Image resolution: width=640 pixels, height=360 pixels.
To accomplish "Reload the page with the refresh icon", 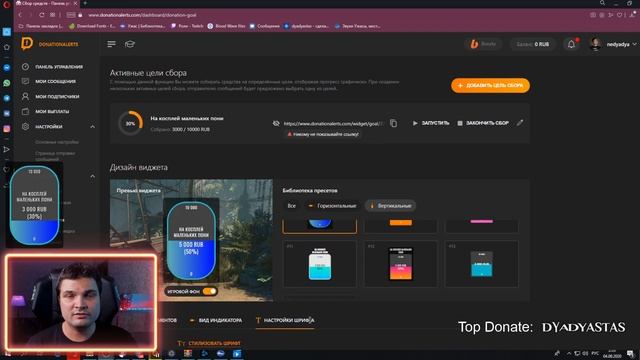I will [42, 15].
